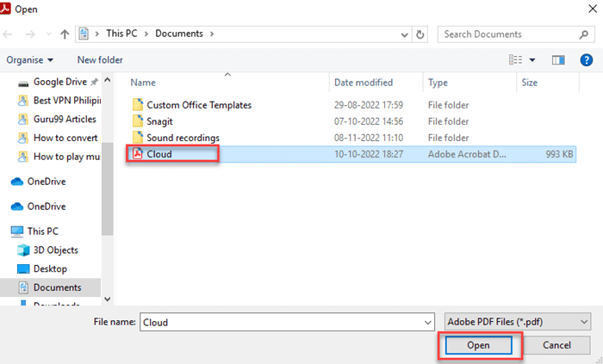Click the Desktop icon in navigation pane
The height and width of the screenshot is (364, 603).
23,268
